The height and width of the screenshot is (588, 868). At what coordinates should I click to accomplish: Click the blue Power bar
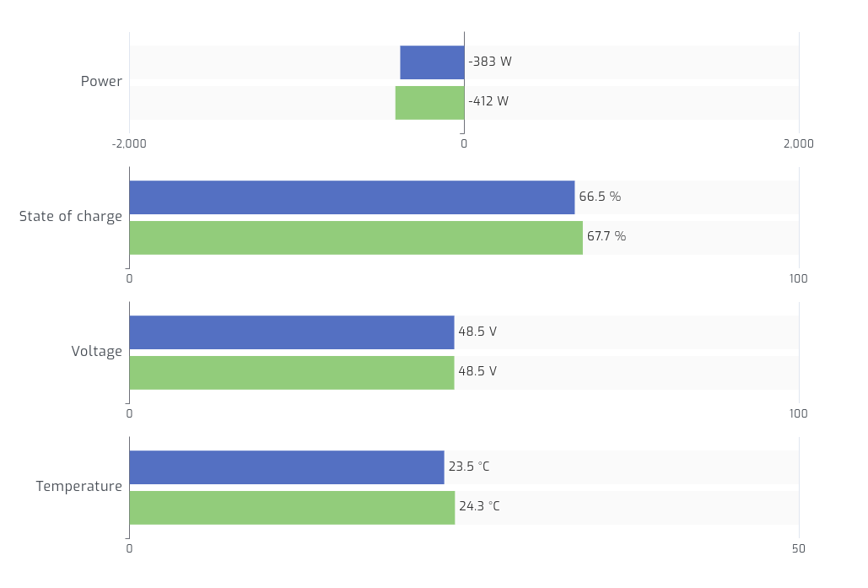432,62
